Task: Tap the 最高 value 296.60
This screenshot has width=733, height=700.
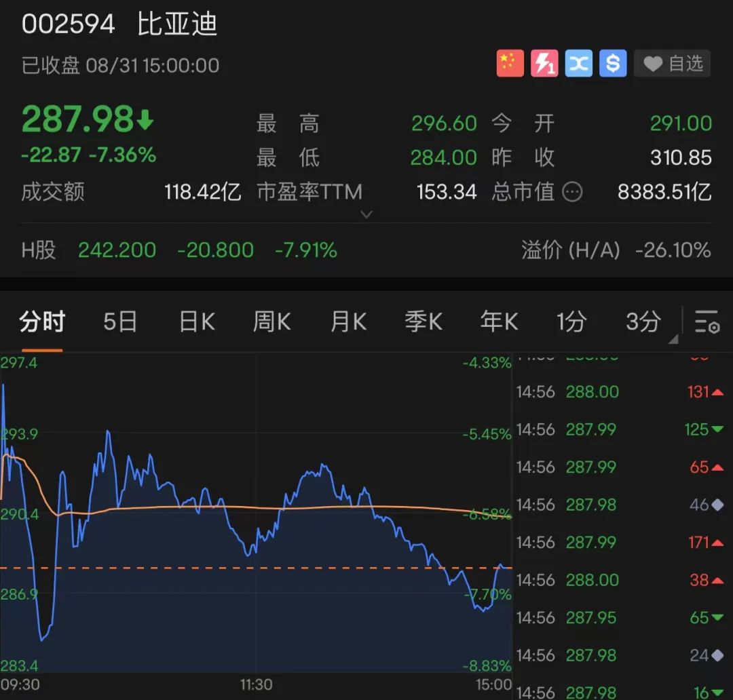Action: coord(444,123)
